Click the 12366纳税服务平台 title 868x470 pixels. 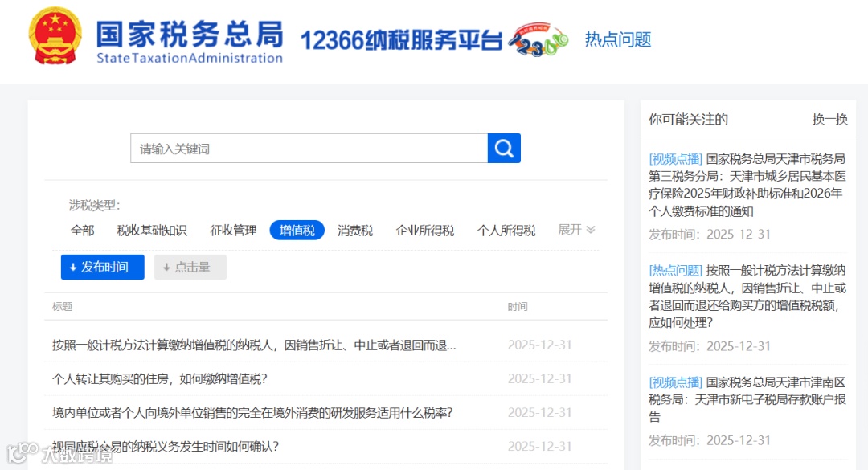[x=401, y=40]
